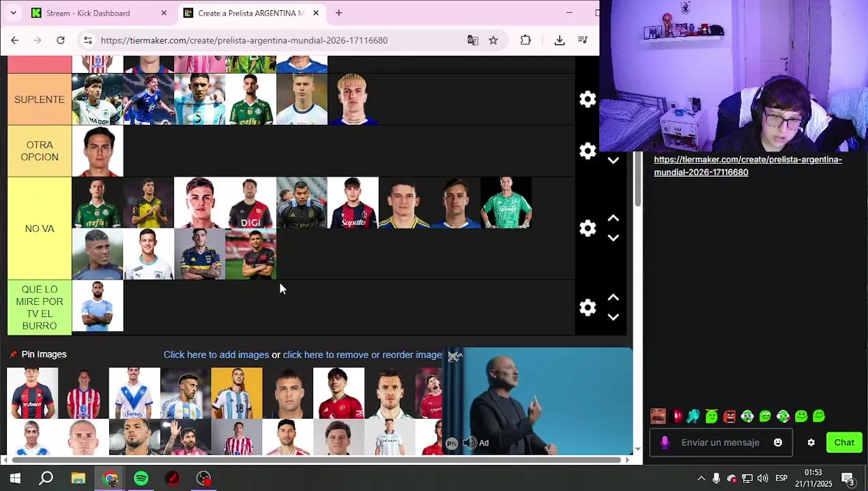Select player in QUE LO MIRE POR TV row
The height and width of the screenshot is (491, 868).
point(98,306)
